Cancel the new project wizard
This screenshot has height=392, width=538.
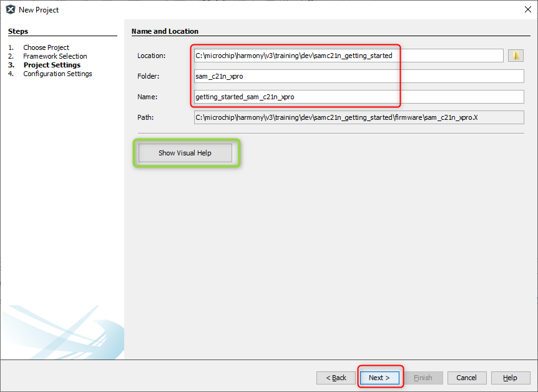(x=466, y=378)
